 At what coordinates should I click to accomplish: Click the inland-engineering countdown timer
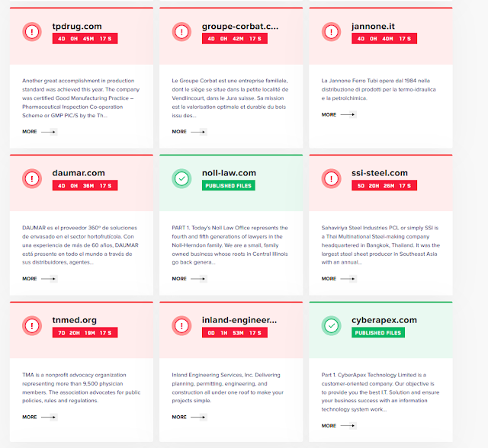click(x=234, y=332)
